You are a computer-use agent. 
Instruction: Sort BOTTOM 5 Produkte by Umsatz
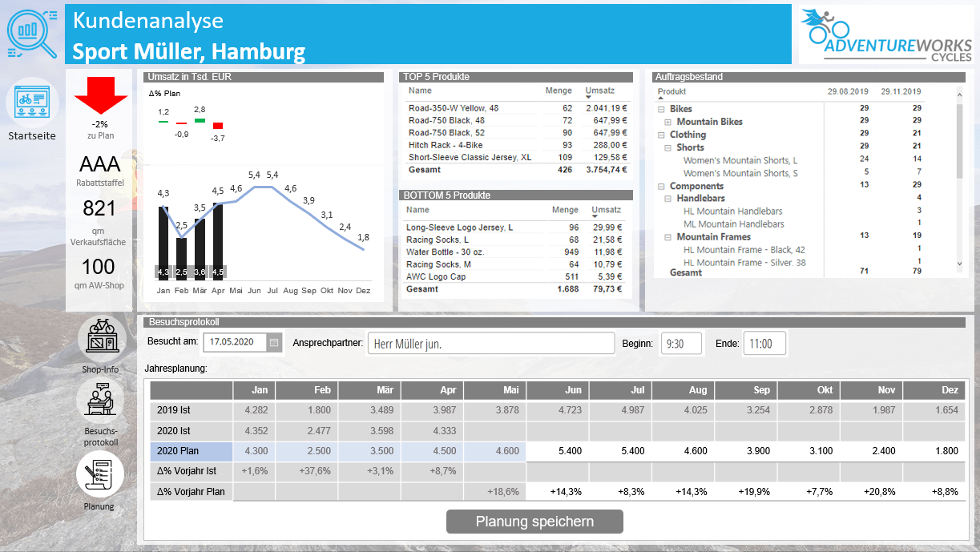606,211
